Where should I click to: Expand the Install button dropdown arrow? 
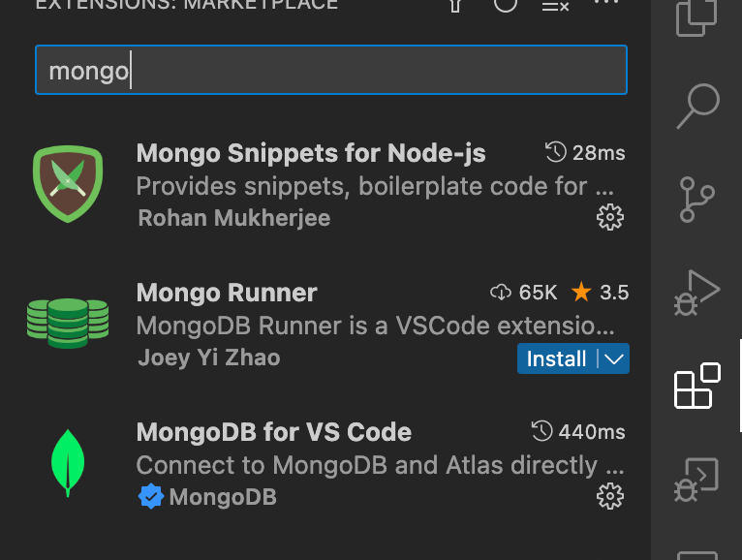pyautogui.click(x=613, y=358)
